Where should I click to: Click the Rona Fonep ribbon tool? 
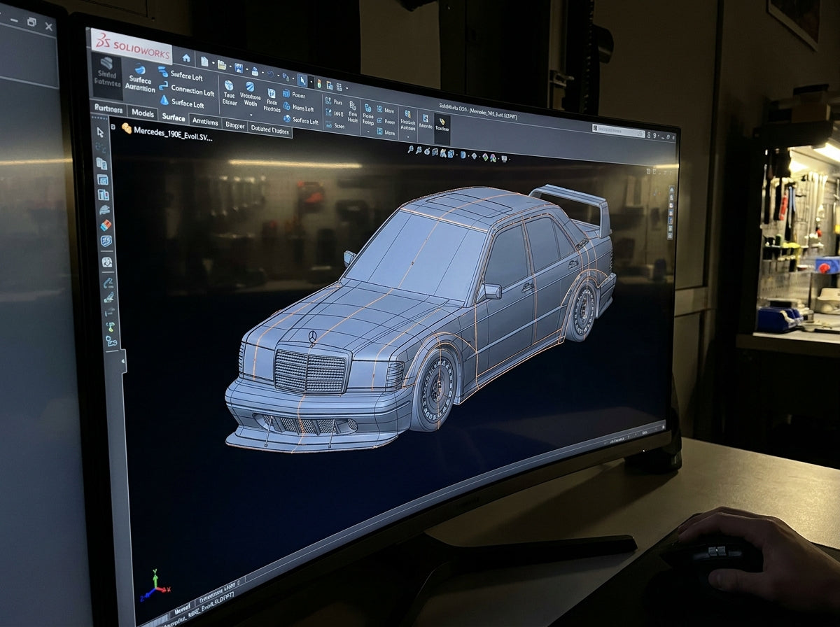coord(367,115)
